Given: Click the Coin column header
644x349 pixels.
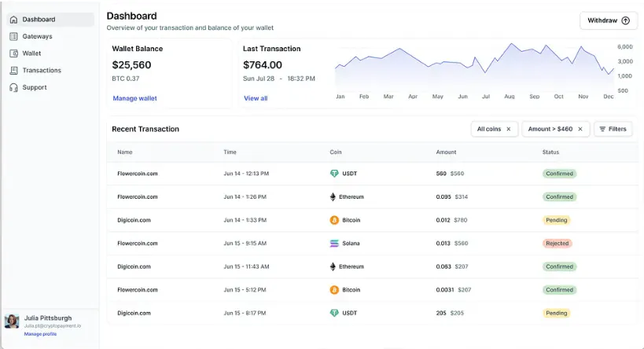Looking at the screenshot, I should (x=336, y=152).
